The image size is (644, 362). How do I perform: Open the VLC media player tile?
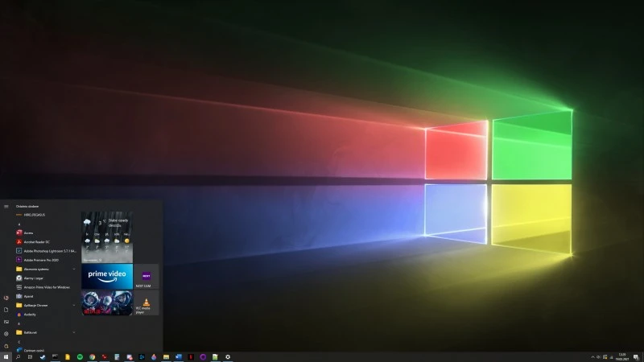click(147, 303)
